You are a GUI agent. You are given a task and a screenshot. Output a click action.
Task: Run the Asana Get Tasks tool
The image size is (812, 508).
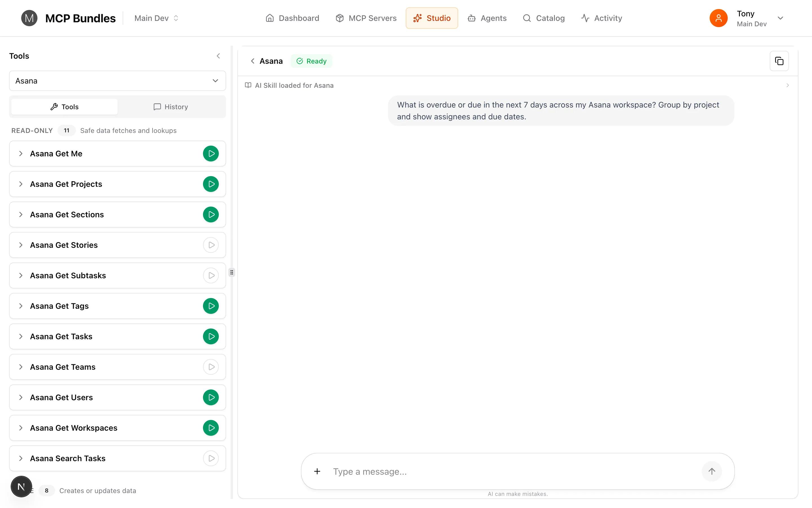[x=211, y=337]
